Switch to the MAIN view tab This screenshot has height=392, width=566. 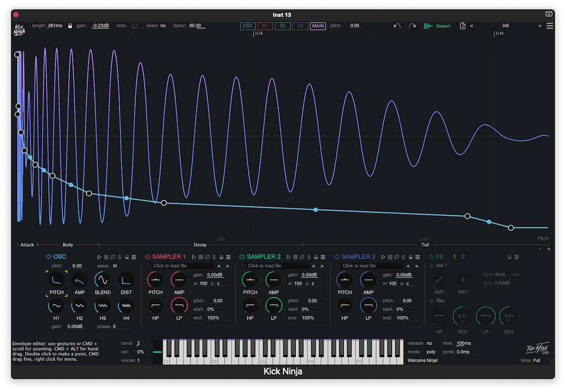318,26
